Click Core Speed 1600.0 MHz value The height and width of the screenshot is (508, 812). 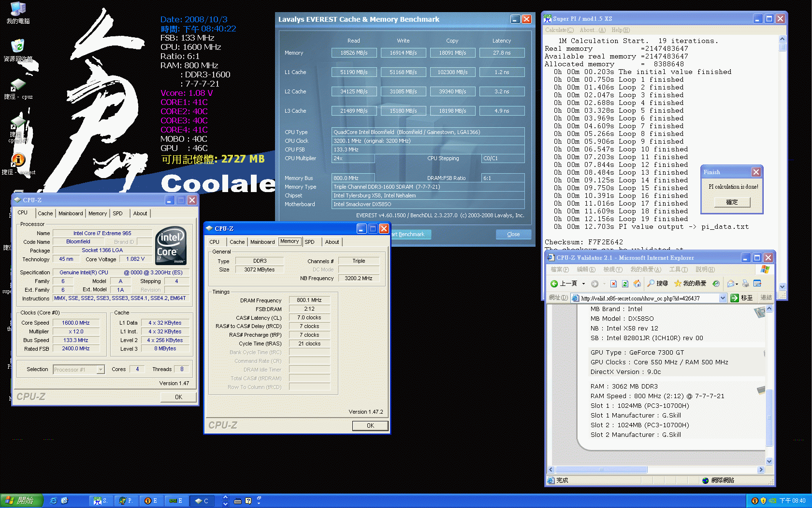[76, 323]
